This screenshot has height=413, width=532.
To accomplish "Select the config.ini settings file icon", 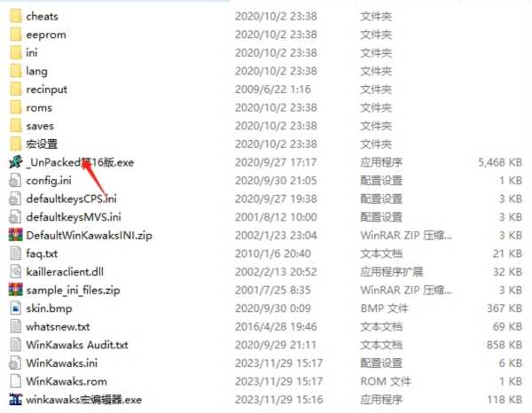I will [16, 181].
